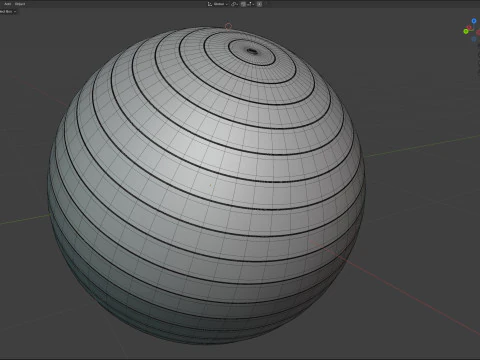Toggle snapping magnet icon

click(x=243, y=4)
